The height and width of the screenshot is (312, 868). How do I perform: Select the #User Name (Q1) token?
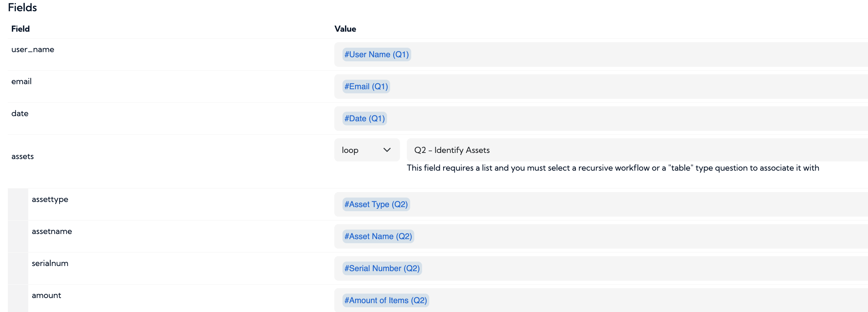point(376,54)
